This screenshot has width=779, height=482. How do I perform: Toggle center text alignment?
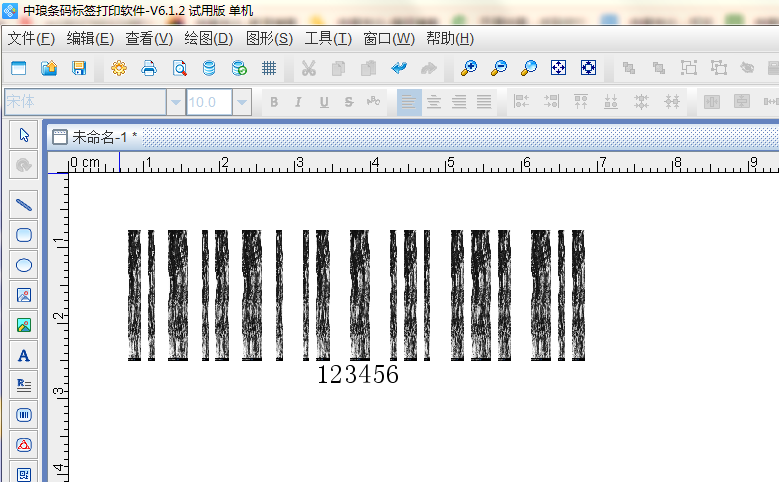pyautogui.click(x=434, y=102)
